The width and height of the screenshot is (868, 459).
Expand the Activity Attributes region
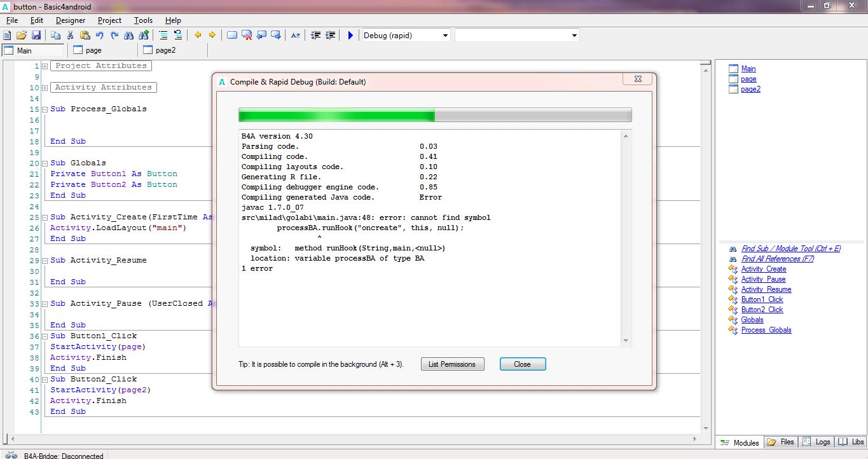(x=45, y=88)
